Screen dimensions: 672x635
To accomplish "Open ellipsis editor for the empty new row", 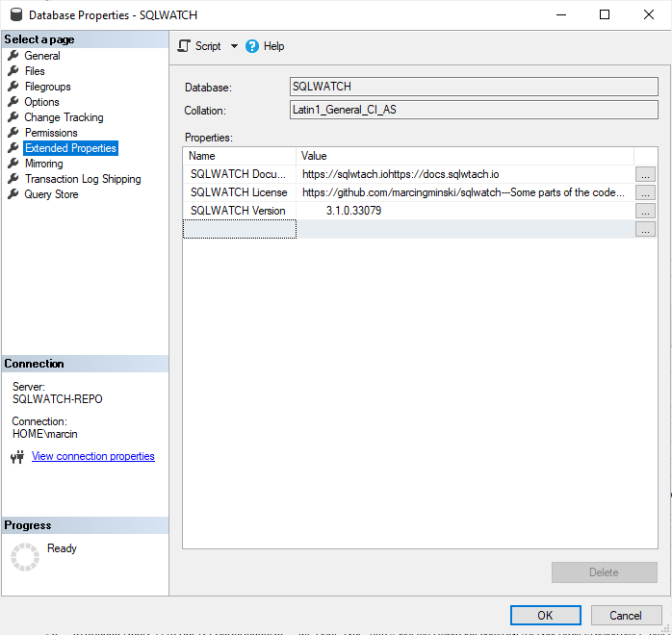I will 645,230.
